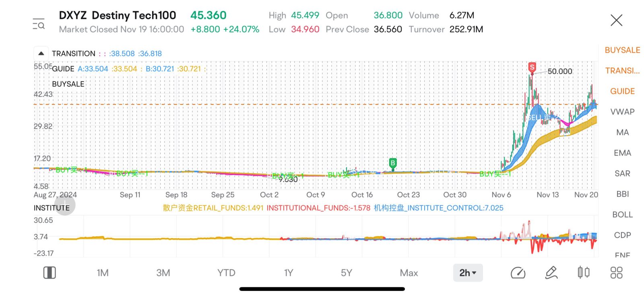Open the speed gauge indicator icon
Screen dimensions: 644x297
(x=518, y=273)
